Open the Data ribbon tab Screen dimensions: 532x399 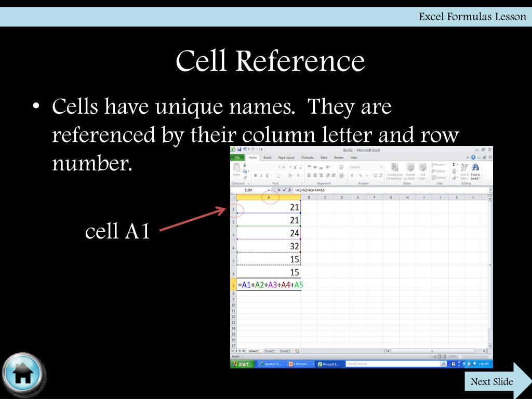[x=324, y=158]
